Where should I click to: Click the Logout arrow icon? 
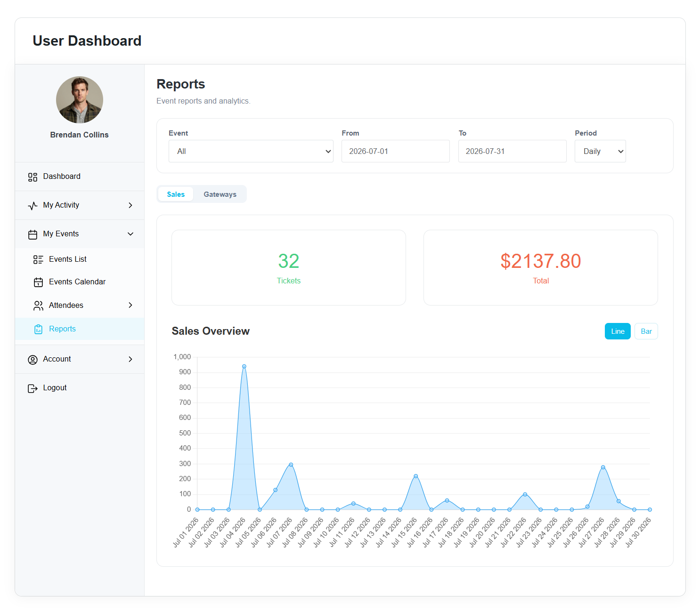pyautogui.click(x=33, y=388)
